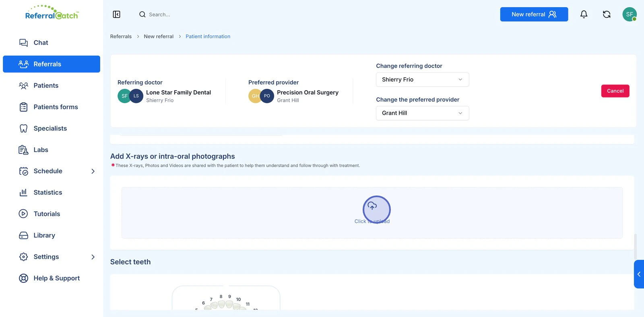Select tooth number 9

tap(229, 304)
